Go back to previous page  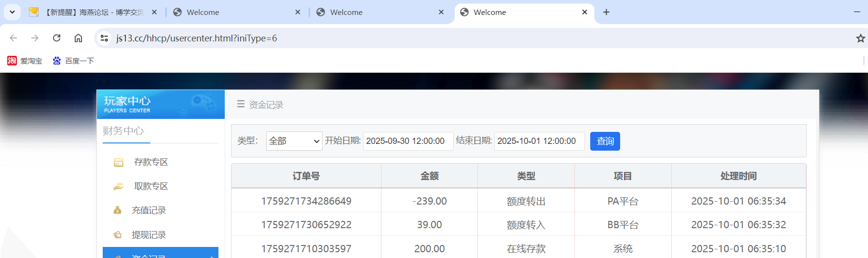tap(14, 38)
